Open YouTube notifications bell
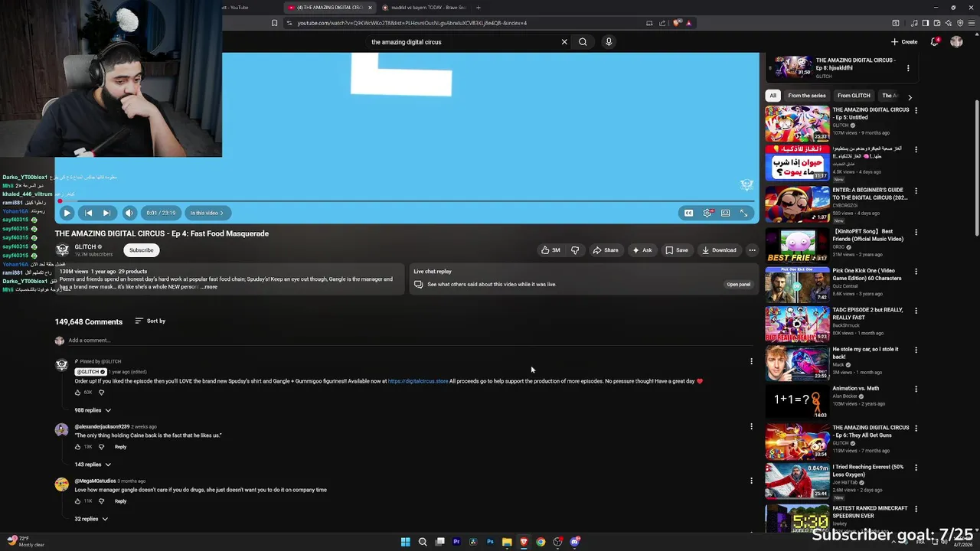This screenshot has height=551, width=980. coord(935,42)
